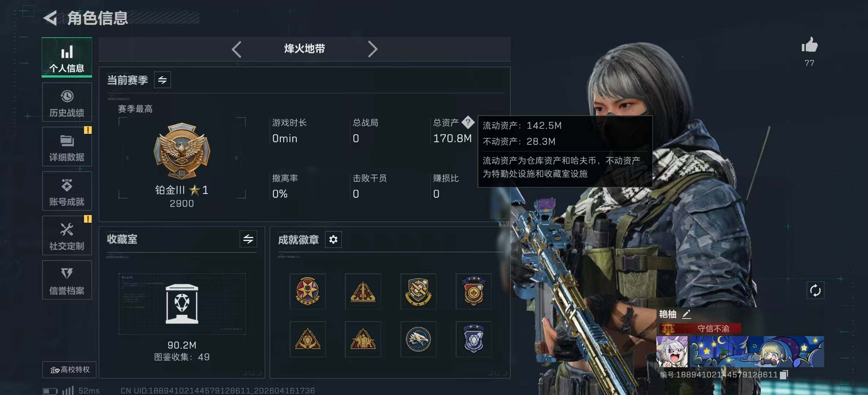Give a thumbs-up like to the profile
The width and height of the screenshot is (868, 395).
[810, 45]
